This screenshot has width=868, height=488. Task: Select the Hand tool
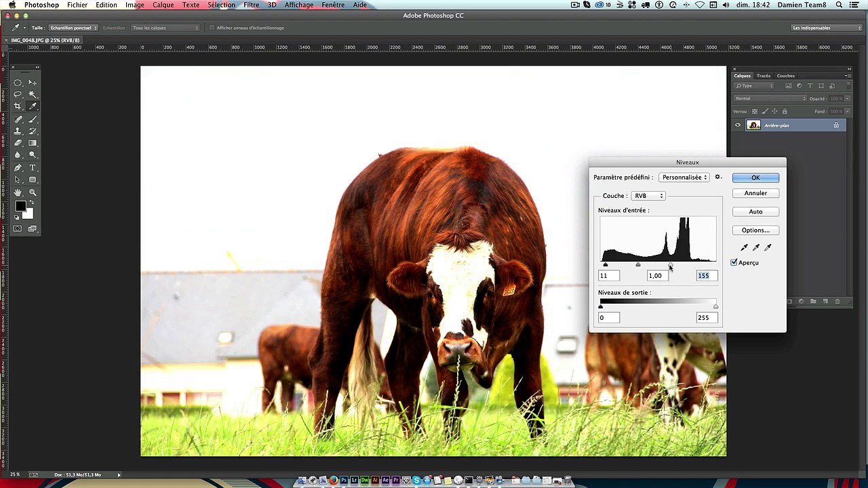[x=18, y=192]
